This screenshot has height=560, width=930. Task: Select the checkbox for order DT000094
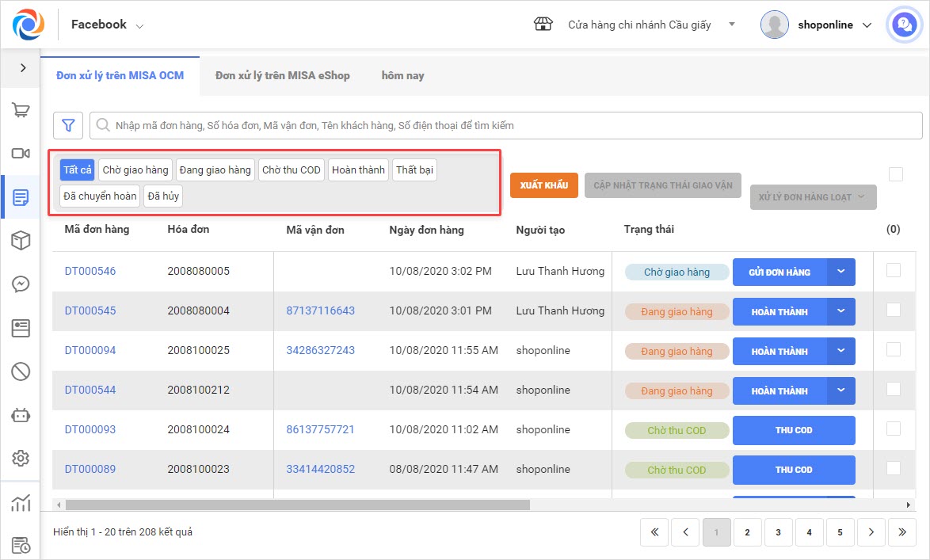click(894, 349)
